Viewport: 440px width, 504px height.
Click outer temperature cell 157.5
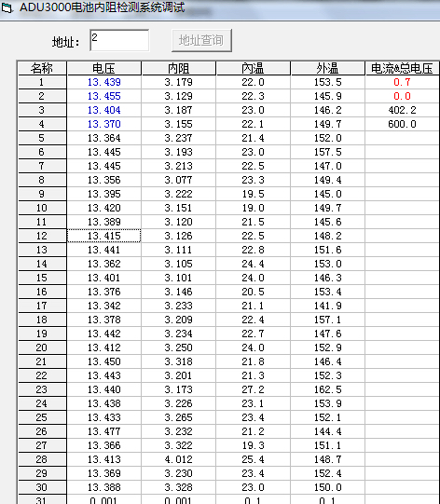point(328,152)
